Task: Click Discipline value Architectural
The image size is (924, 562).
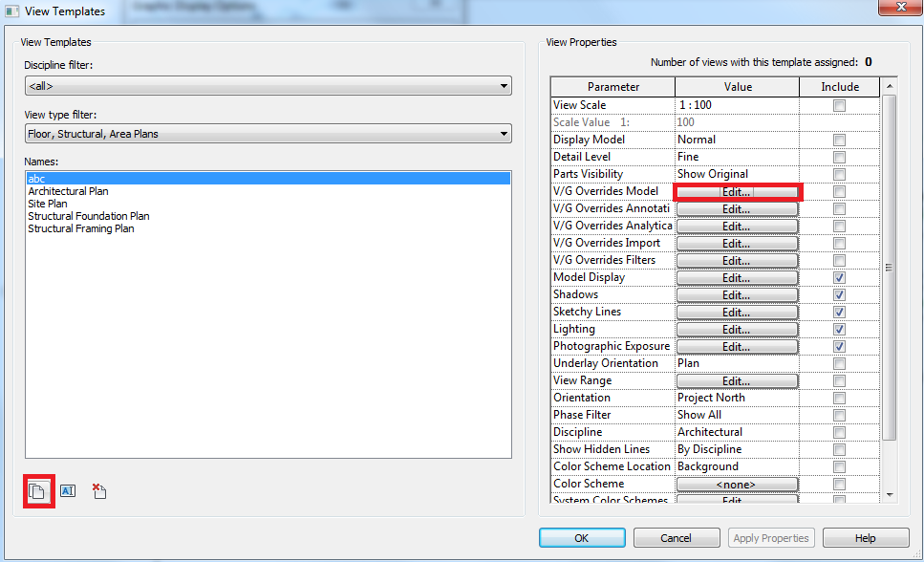Action: click(x=710, y=432)
